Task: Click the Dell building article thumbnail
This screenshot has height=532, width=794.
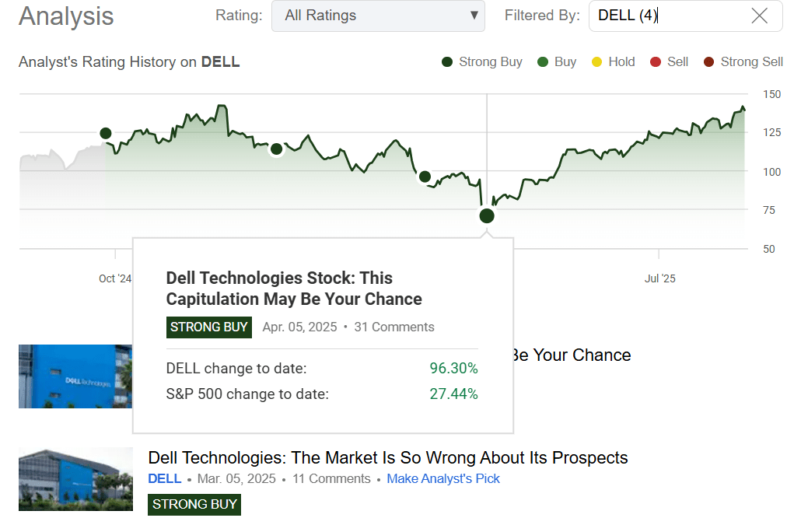Action: [75, 478]
